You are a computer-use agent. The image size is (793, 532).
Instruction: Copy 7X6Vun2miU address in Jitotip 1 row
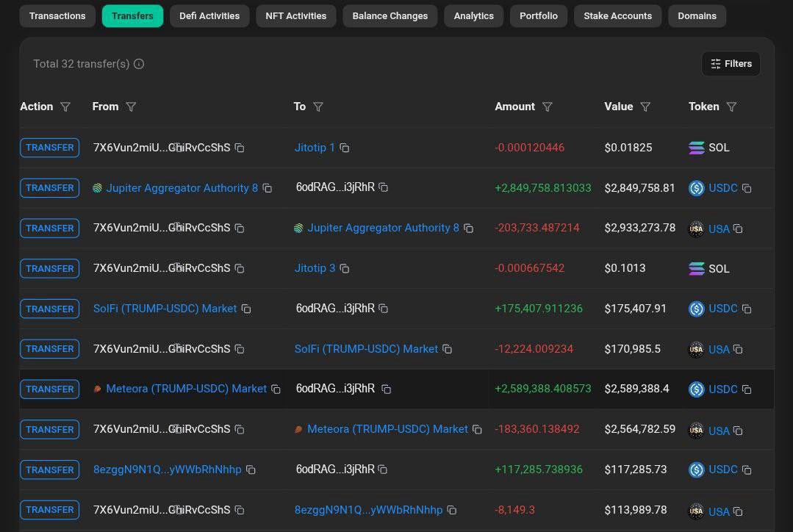(x=240, y=148)
